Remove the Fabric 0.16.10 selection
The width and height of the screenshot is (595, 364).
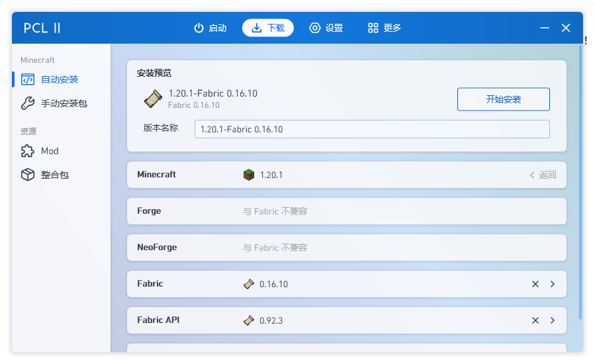point(535,284)
